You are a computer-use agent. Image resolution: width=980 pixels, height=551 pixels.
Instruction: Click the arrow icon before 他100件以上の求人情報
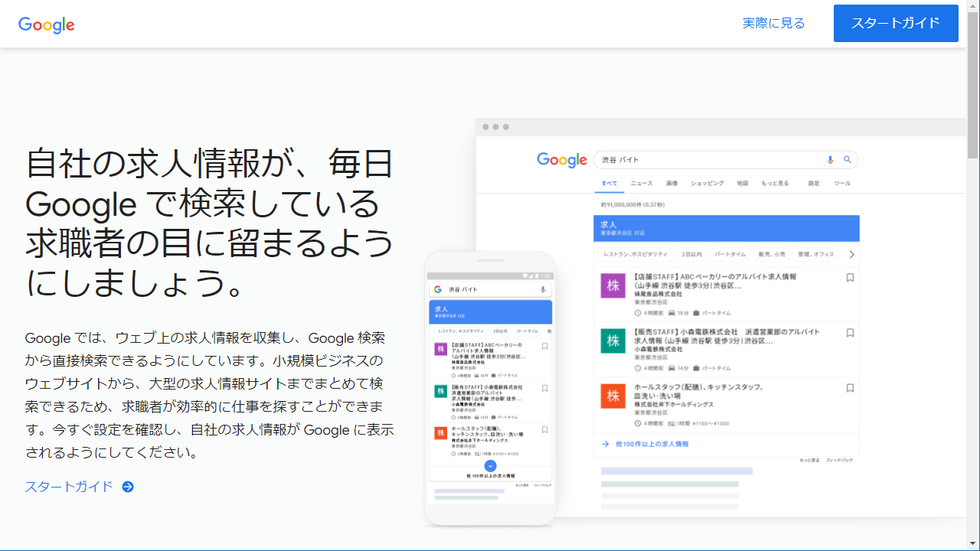tap(605, 444)
